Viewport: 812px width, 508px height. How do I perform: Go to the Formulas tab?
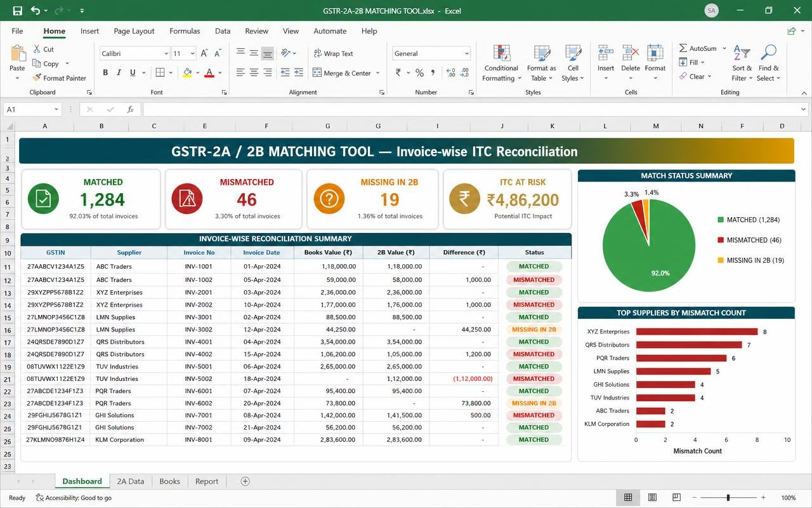[x=185, y=30]
